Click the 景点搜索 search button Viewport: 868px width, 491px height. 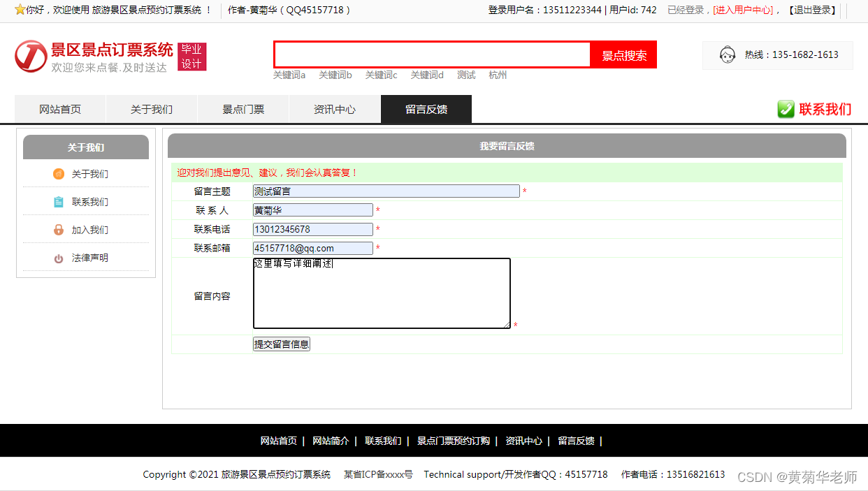[624, 55]
